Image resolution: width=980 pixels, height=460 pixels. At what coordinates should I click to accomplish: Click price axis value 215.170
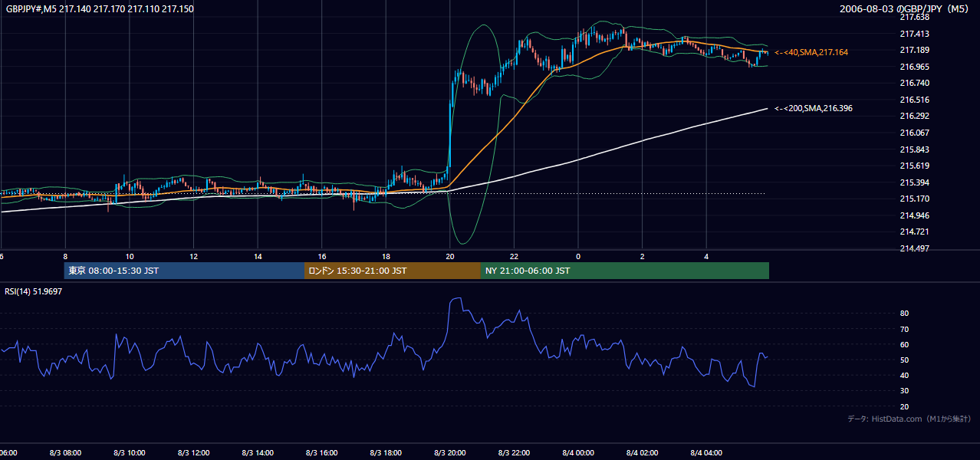click(x=914, y=199)
